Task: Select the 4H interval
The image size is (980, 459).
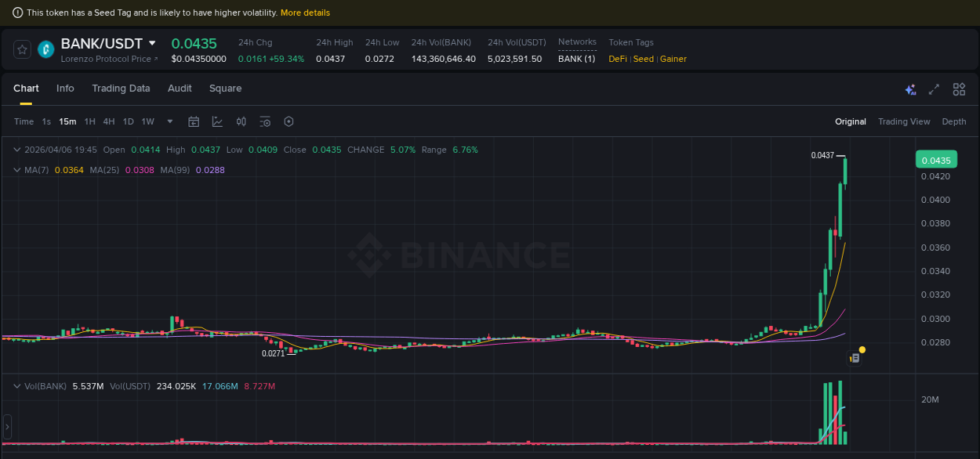Action: tap(109, 121)
